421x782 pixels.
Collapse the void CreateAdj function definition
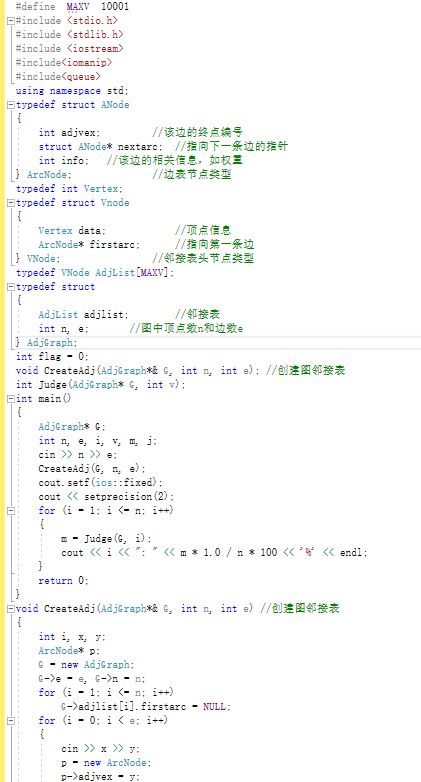pyautogui.click(x=11, y=609)
